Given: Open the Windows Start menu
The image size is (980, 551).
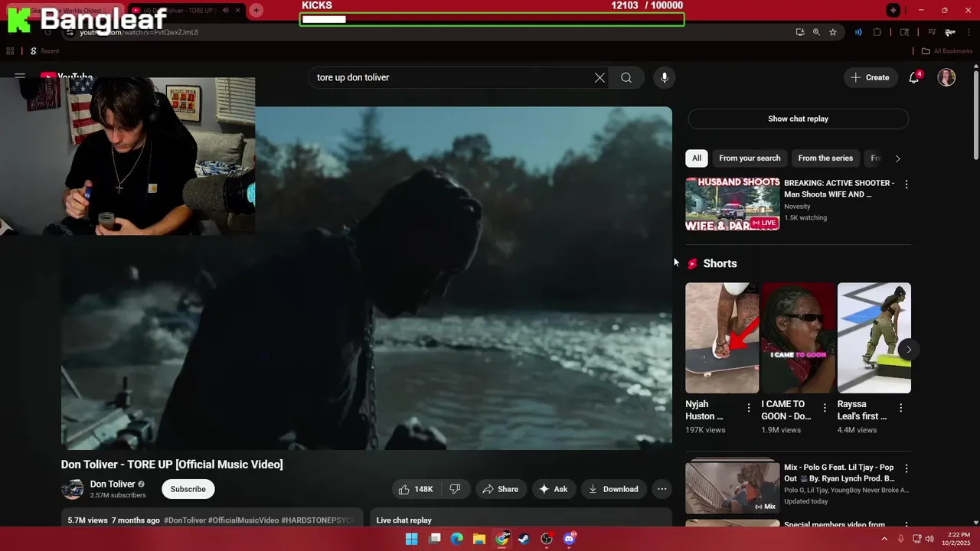Looking at the screenshot, I should (412, 539).
